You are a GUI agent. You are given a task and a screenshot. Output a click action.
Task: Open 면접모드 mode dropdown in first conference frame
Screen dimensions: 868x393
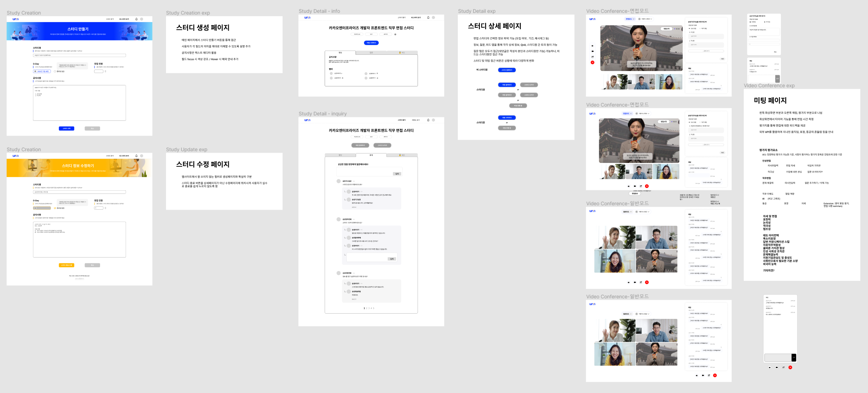click(630, 19)
